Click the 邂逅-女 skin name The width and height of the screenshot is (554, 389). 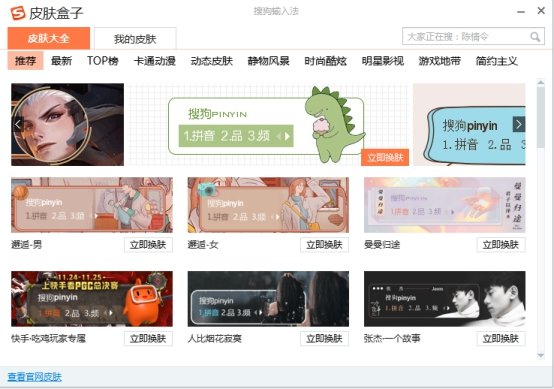point(203,244)
